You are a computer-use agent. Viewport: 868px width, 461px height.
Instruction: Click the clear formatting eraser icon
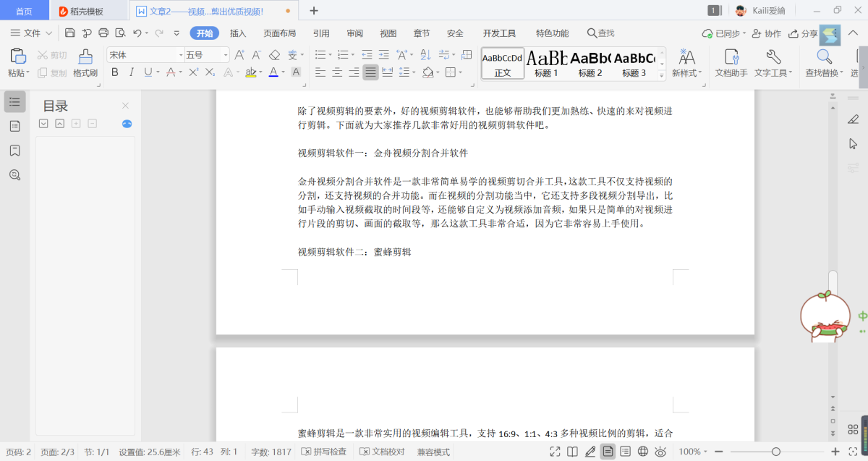274,55
